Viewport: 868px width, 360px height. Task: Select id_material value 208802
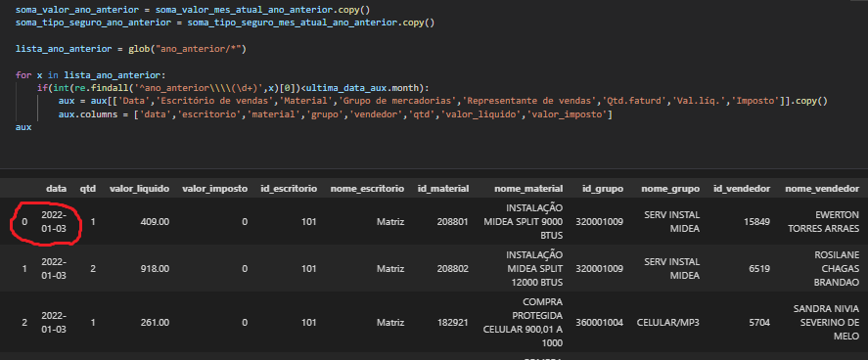[452, 269]
